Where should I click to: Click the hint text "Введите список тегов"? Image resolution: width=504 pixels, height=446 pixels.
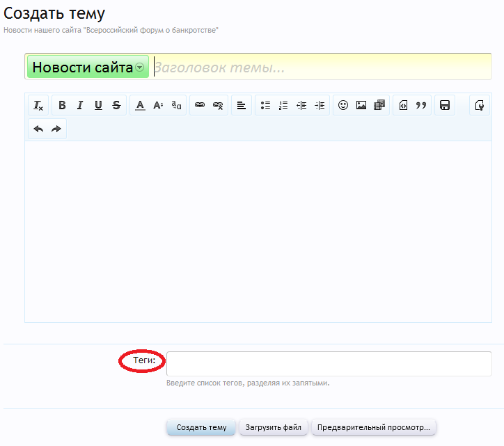click(x=248, y=383)
